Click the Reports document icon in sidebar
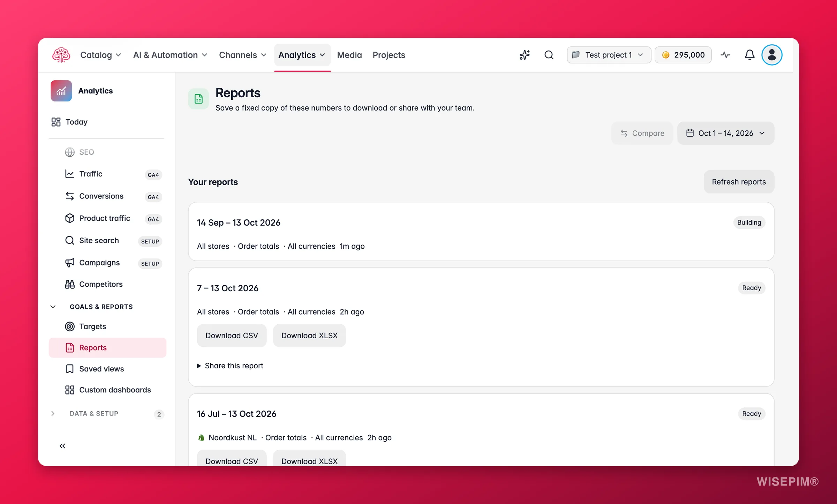Viewport: 837px width, 504px height. tap(70, 348)
